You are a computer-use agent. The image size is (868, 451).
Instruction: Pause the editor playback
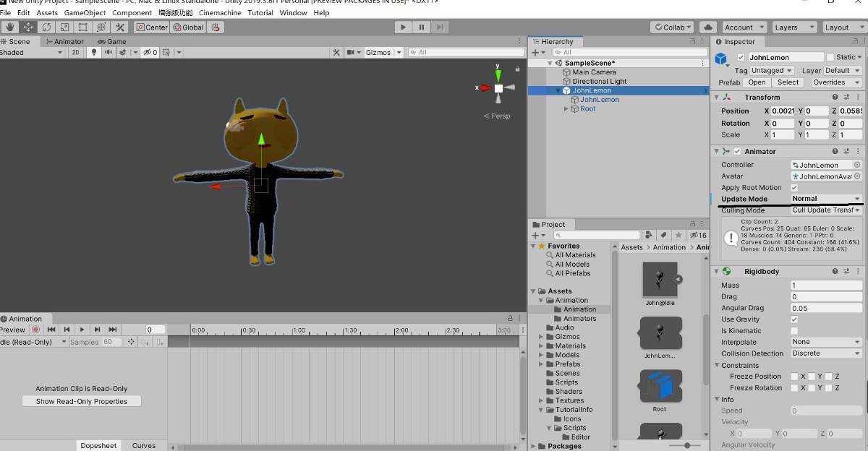[x=422, y=27]
